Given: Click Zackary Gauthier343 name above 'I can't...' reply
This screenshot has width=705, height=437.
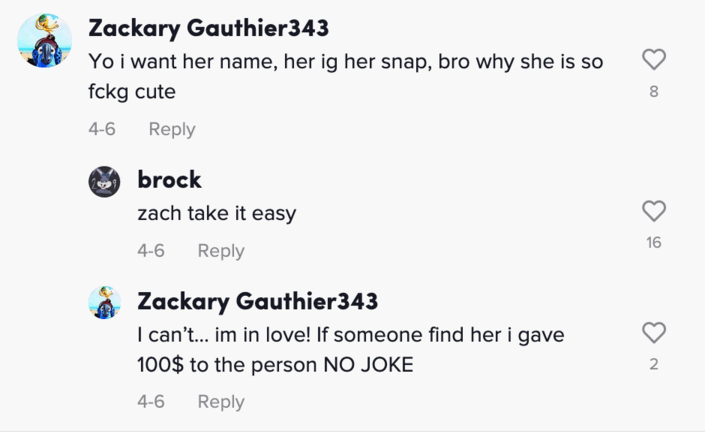Looking at the screenshot, I should 257,301.
